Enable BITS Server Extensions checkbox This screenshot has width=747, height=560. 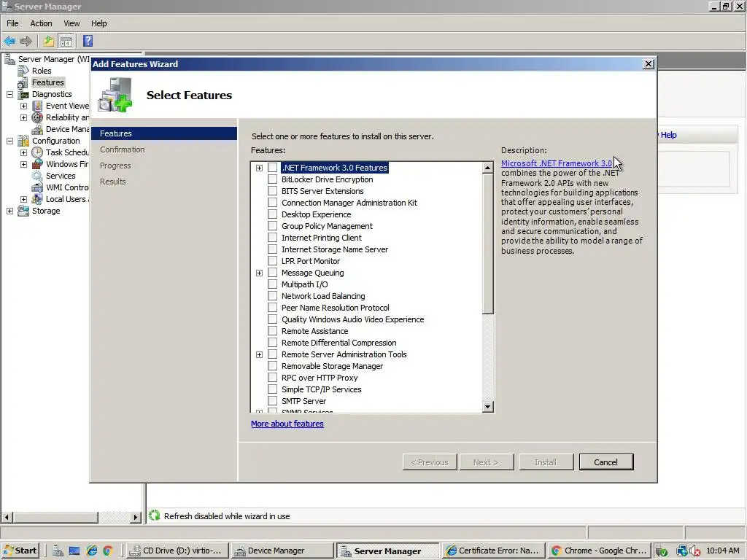[273, 191]
